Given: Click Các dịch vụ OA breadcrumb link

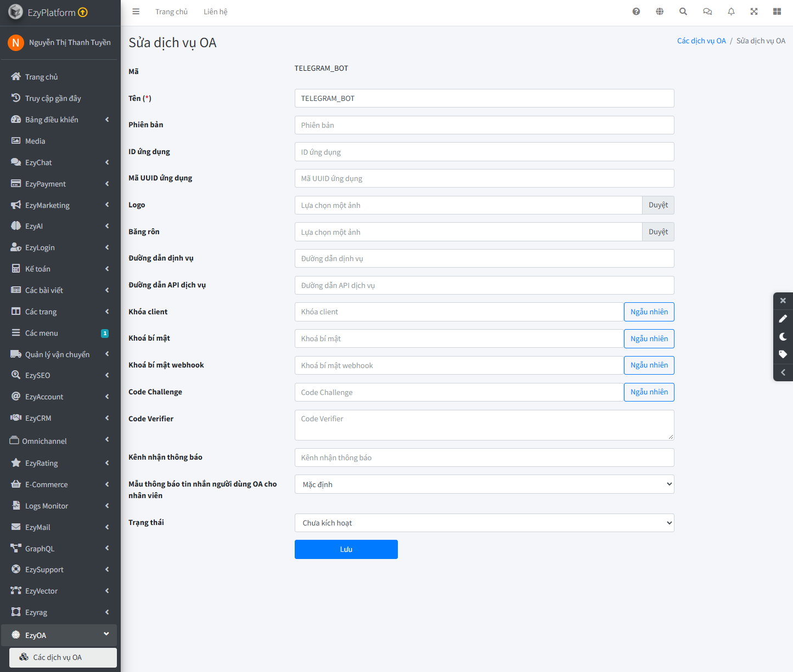Looking at the screenshot, I should click(701, 41).
